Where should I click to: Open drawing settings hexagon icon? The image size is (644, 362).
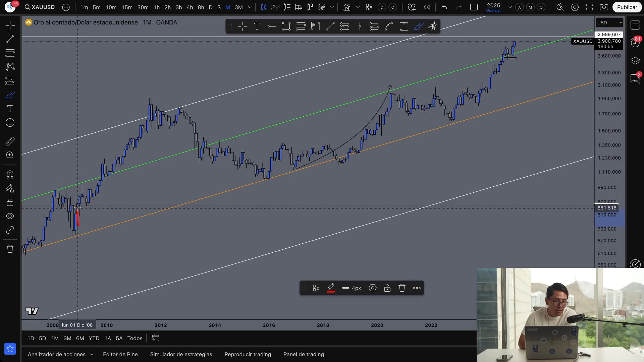(x=372, y=288)
